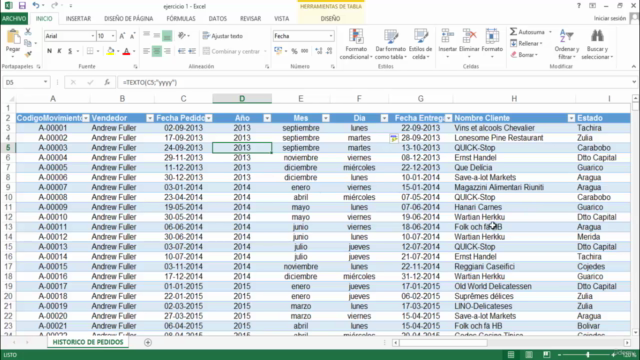
Task: Click Estilos de celda icon
Action: tap(420, 37)
